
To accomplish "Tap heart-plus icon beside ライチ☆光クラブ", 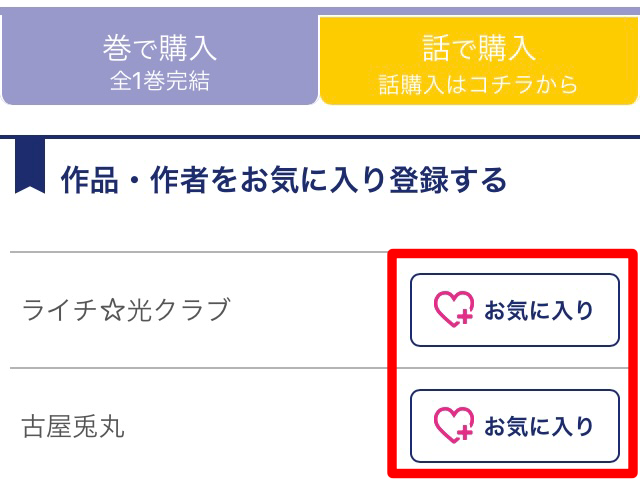I will click(x=453, y=309).
